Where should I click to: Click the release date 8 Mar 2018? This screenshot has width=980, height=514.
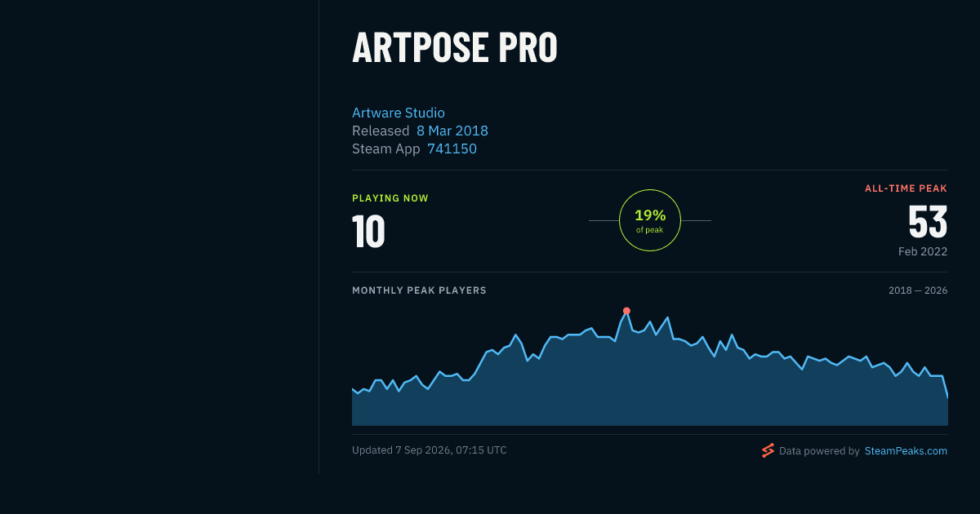pos(452,131)
